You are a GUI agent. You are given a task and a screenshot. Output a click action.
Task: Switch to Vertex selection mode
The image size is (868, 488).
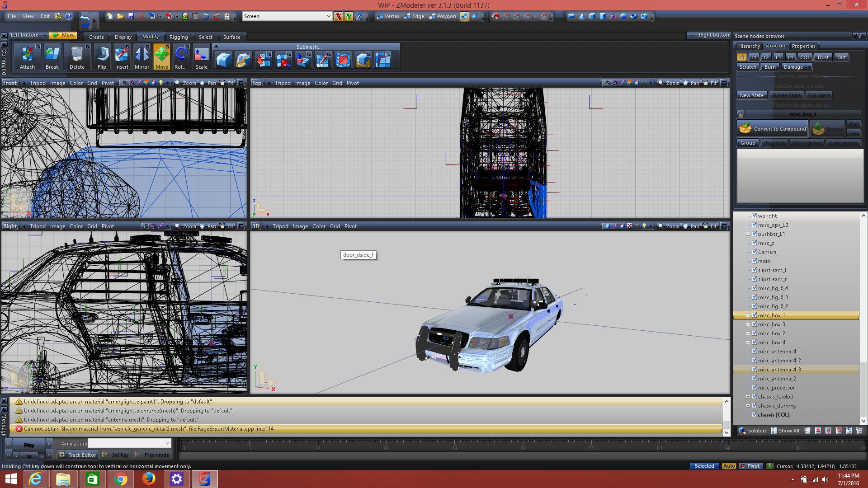click(x=388, y=16)
